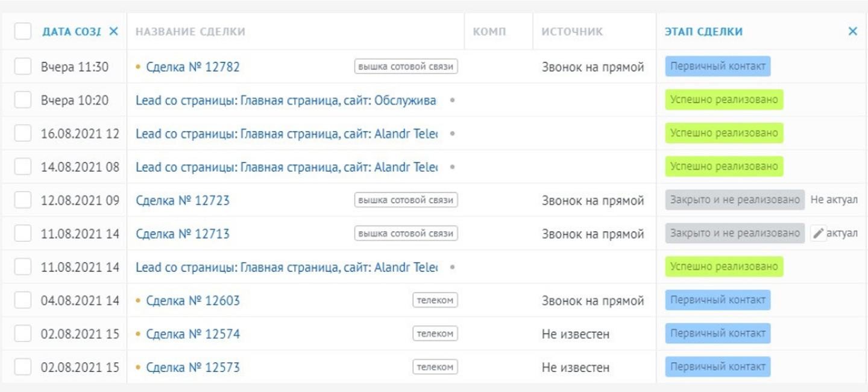The height and width of the screenshot is (392, 868).
Task: Remove the ЭТАП СДЕЛКИ column with its X
Action: coord(852,31)
